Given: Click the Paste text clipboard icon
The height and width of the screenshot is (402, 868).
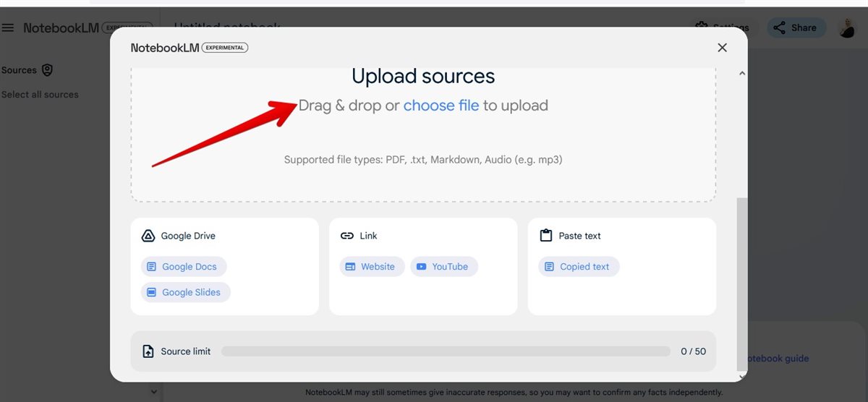Looking at the screenshot, I should click(545, 236).
